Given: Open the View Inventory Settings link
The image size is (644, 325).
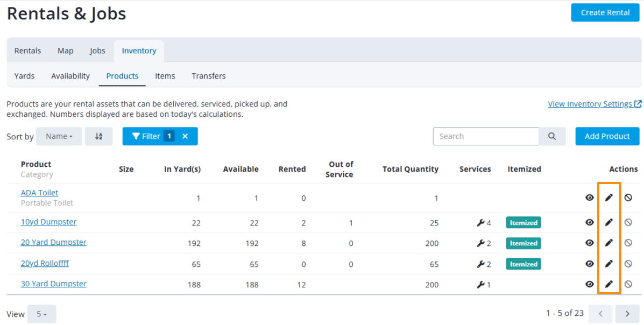Looking at the screenshot, I should [595, 104].
